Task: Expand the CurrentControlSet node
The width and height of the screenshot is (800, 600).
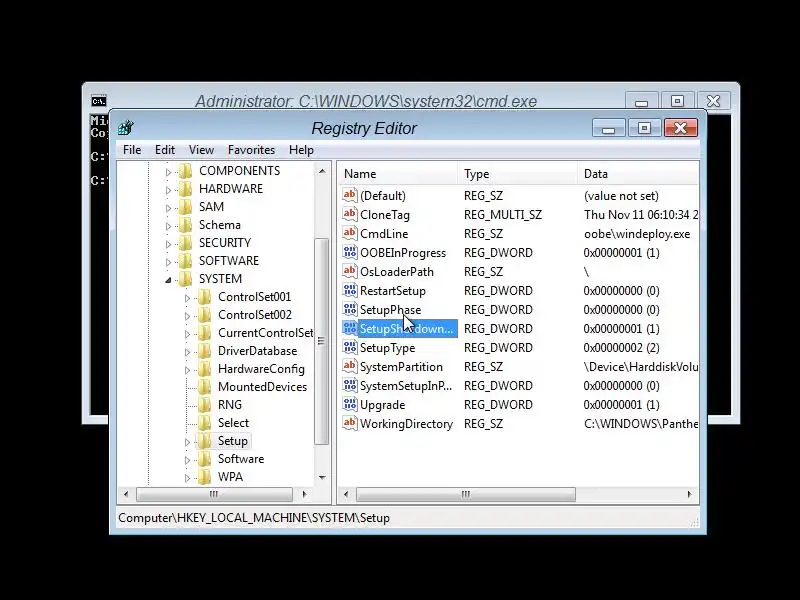Action: coord(187,334)
